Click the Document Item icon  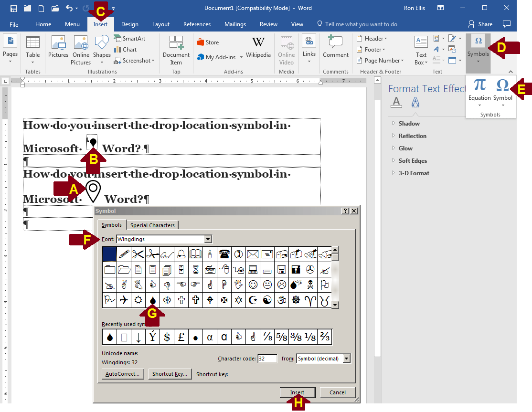pos(176,50)
